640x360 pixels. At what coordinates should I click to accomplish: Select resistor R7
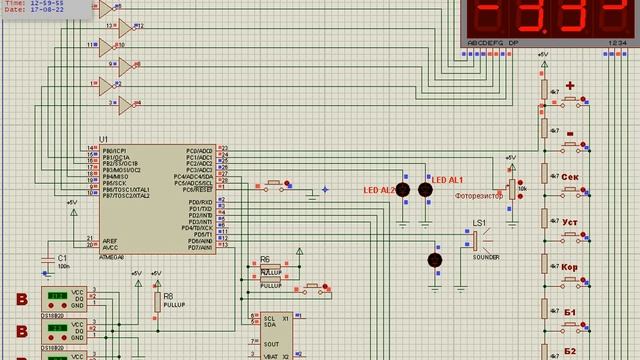[x=271, y=280]
